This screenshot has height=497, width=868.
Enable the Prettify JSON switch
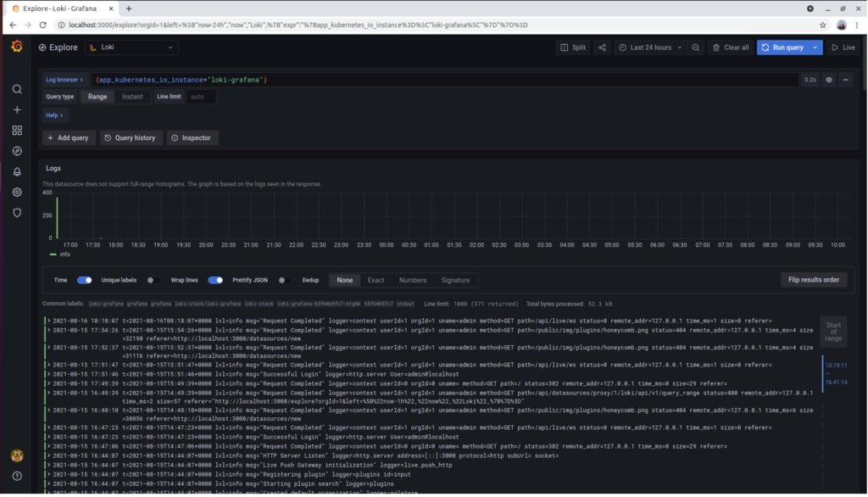285,280
